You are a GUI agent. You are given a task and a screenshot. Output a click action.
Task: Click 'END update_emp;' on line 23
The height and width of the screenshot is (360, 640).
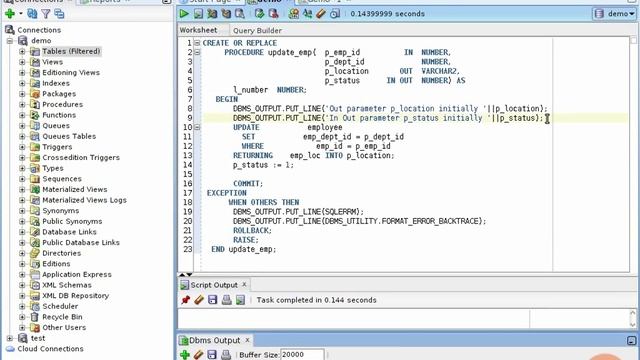tap(244, 249)
